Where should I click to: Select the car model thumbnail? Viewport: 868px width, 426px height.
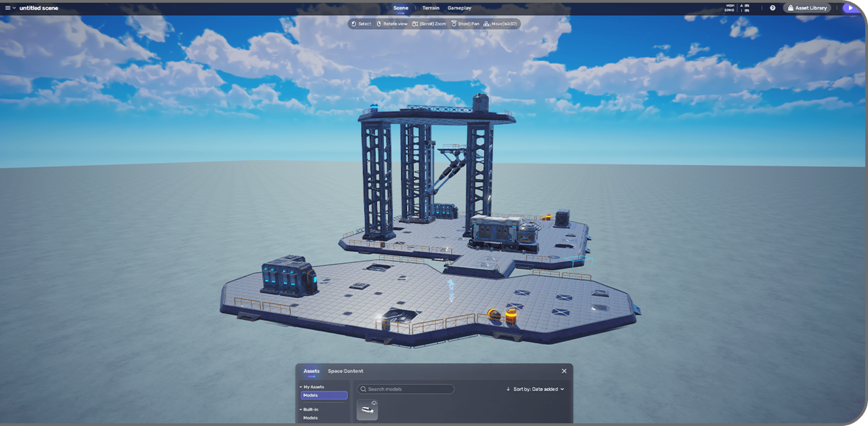tap(367, 410)
